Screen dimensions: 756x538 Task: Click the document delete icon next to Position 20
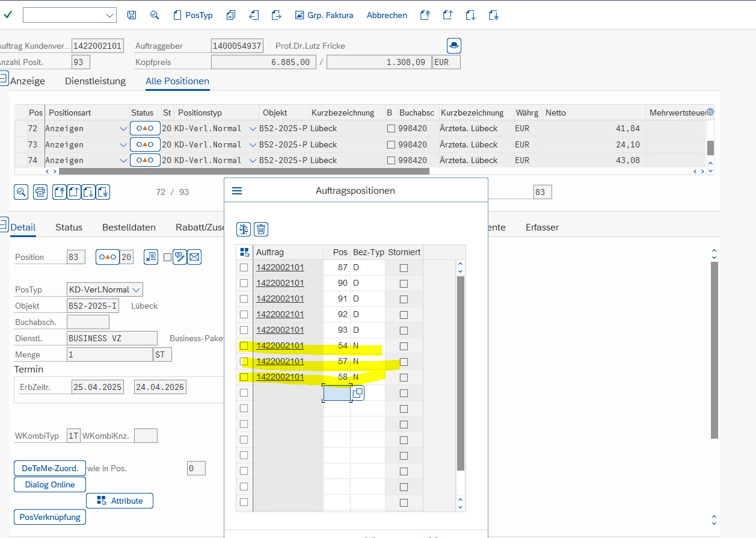pos(151,257)
